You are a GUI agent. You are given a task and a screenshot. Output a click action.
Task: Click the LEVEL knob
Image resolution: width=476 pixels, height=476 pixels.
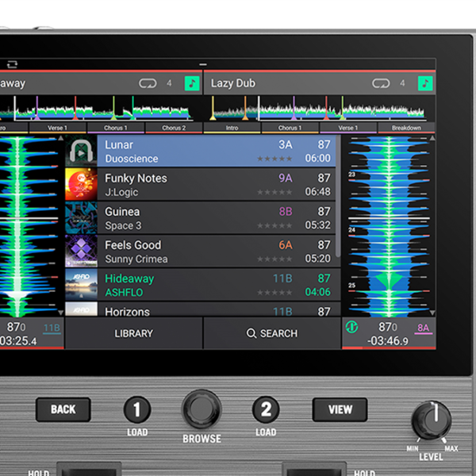click(x=432, y=420)
